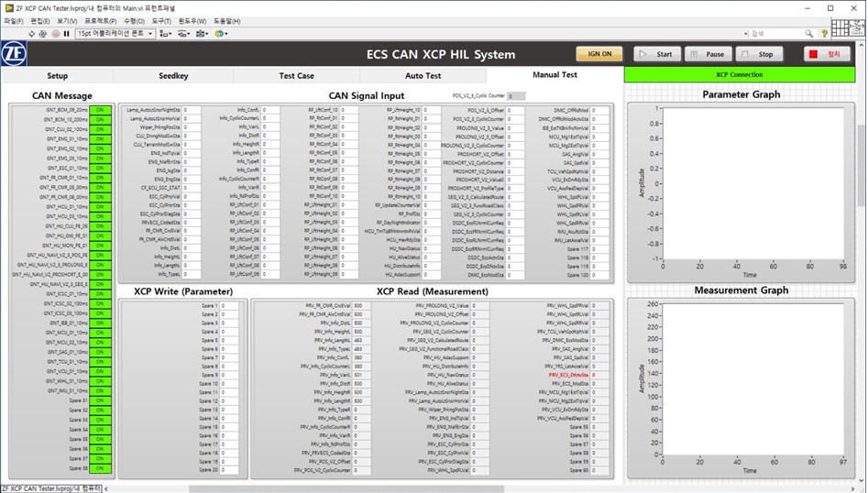Open the context help question mark icon
This screenshot has height=493, width=868.
(824, 33)
